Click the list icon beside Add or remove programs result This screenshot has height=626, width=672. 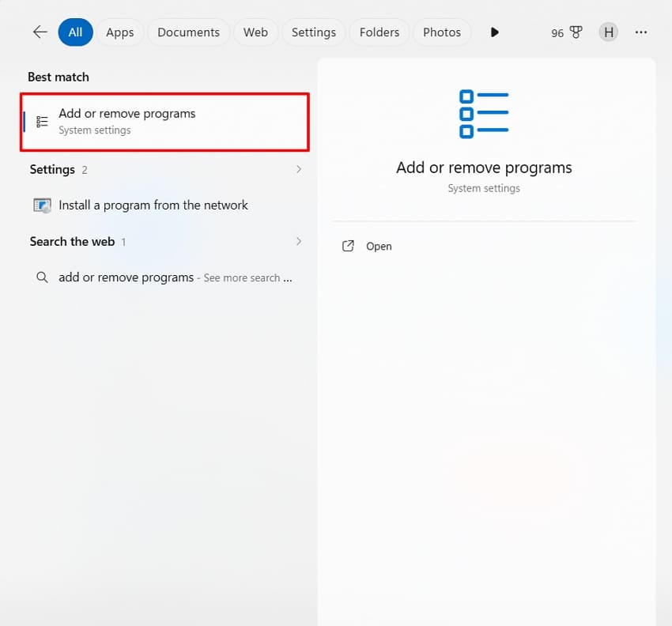pyautogui.click(x=42, y=122)
